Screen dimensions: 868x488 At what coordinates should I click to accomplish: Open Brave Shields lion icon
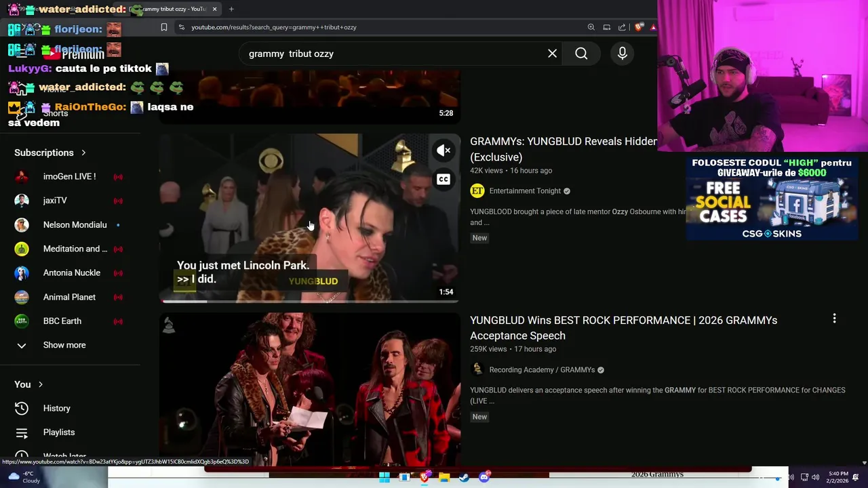point(639,27)
